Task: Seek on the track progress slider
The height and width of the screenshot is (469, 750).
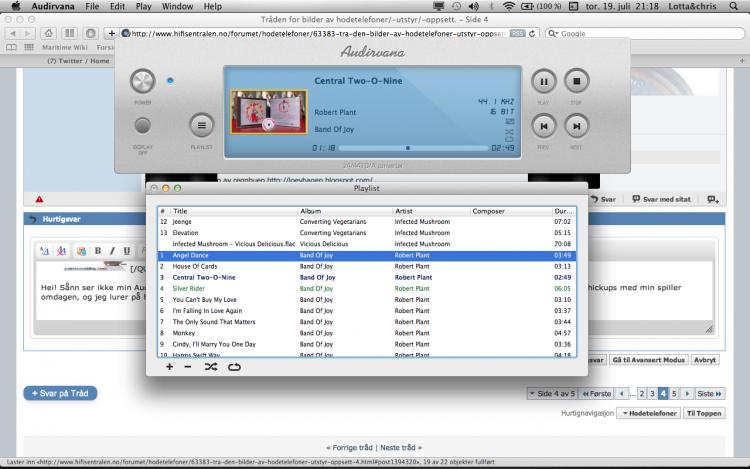Action: point(414,148)
